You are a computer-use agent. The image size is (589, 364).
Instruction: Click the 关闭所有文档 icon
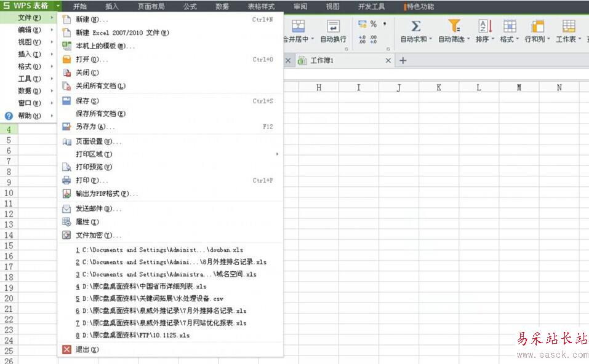pos(66,86)
